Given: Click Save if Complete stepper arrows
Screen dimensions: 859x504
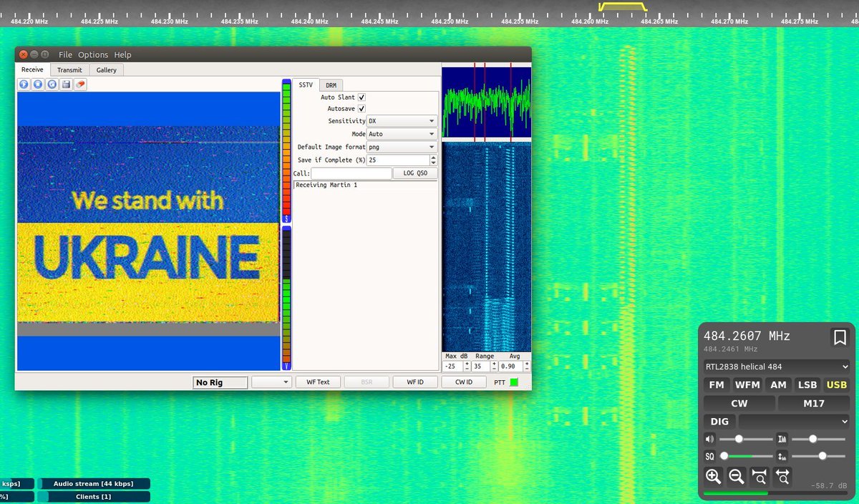Looking at the screenshot, I should coord(433,160).
